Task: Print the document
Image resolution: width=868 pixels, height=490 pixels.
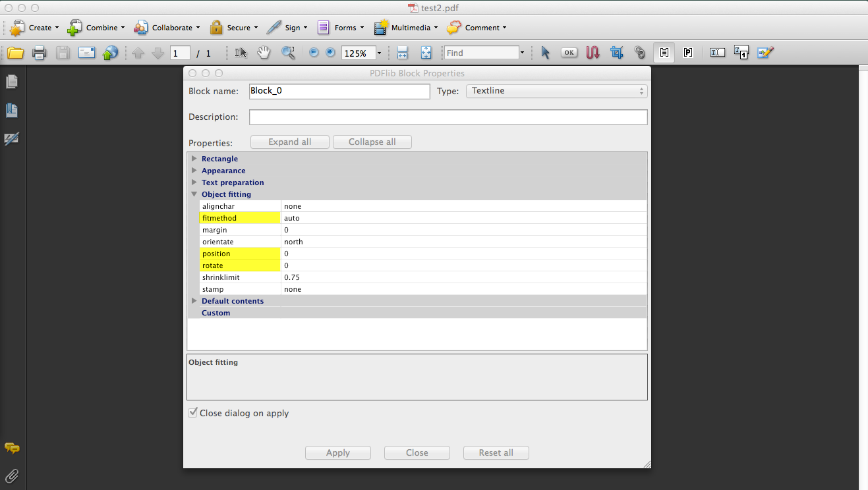Action: (x=38, y=53)
